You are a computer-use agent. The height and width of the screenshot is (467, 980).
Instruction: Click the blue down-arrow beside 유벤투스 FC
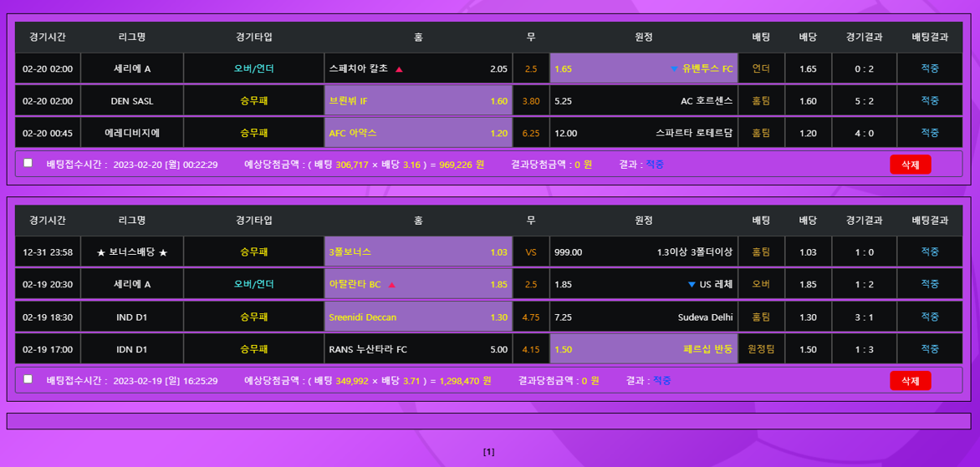[674, 69]
